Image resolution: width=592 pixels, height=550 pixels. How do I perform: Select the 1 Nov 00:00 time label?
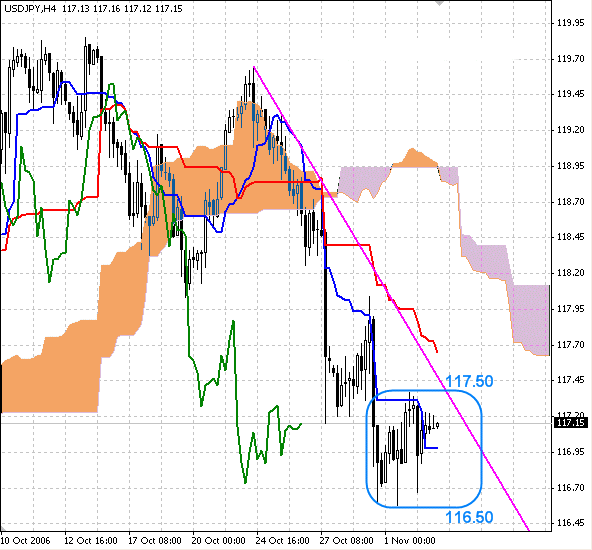[x=410, y=541]
